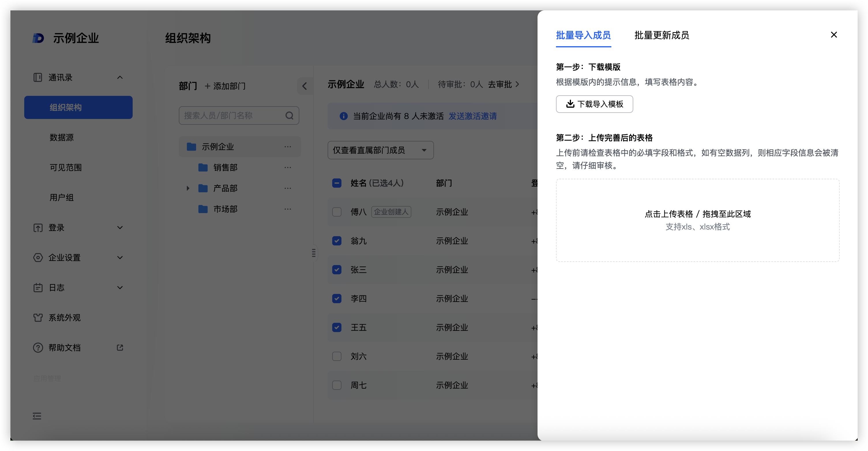The width and height of the screenshot is (868, 451).
Task: Check the checkbox for 刘六
Action: pos(337,356)
